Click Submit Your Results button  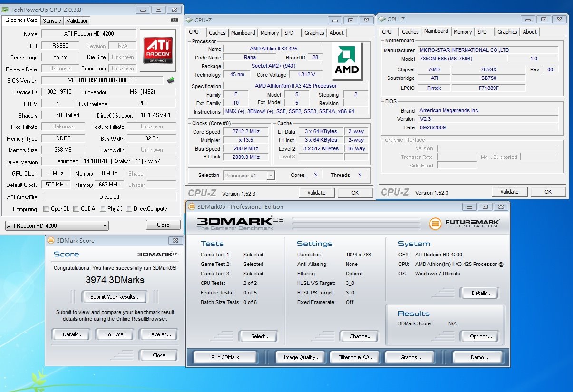tap(115, 297)
